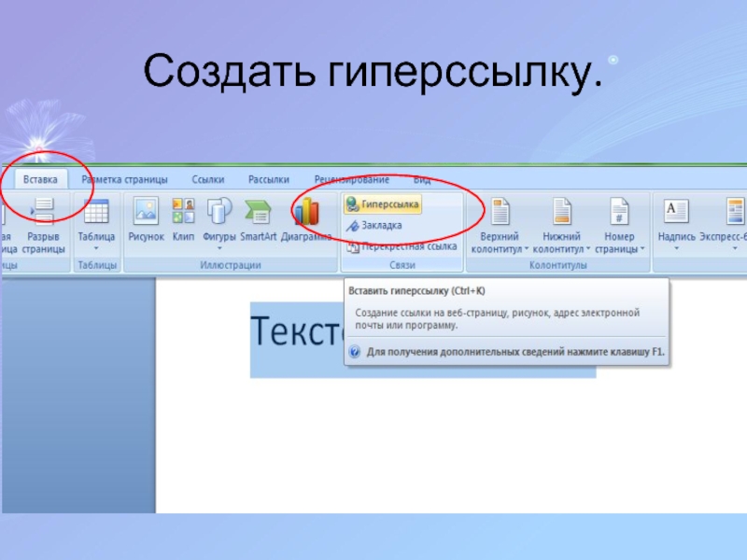Expand Номер страницы dropdown arrow

(x=642, y=248)
